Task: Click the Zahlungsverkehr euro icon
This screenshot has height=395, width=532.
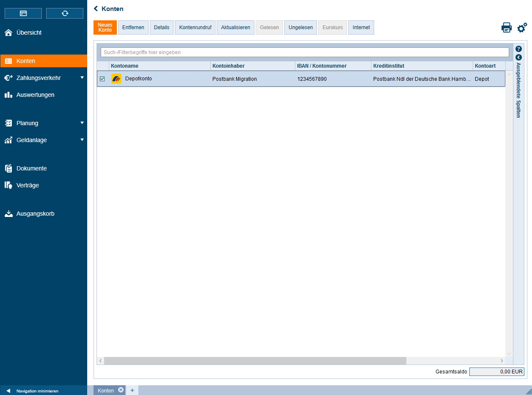Action: (8, 78)
